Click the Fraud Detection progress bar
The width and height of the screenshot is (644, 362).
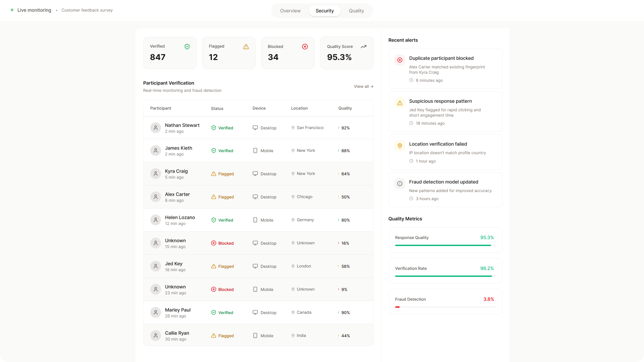tap(445, 307)
